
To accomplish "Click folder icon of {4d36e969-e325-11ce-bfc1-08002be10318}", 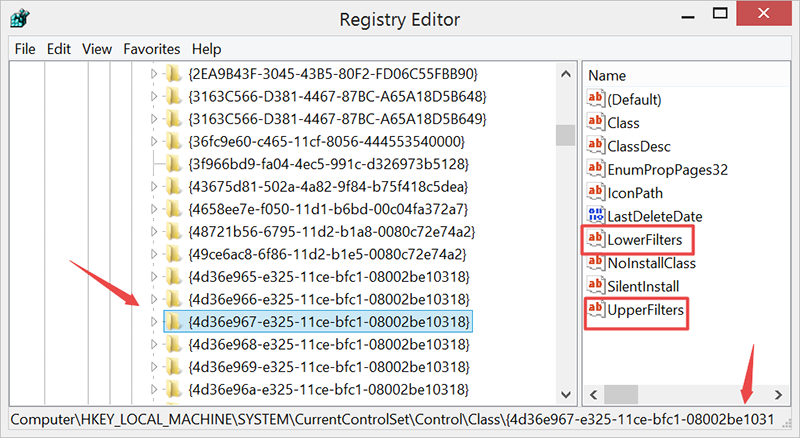I will 173,367.
